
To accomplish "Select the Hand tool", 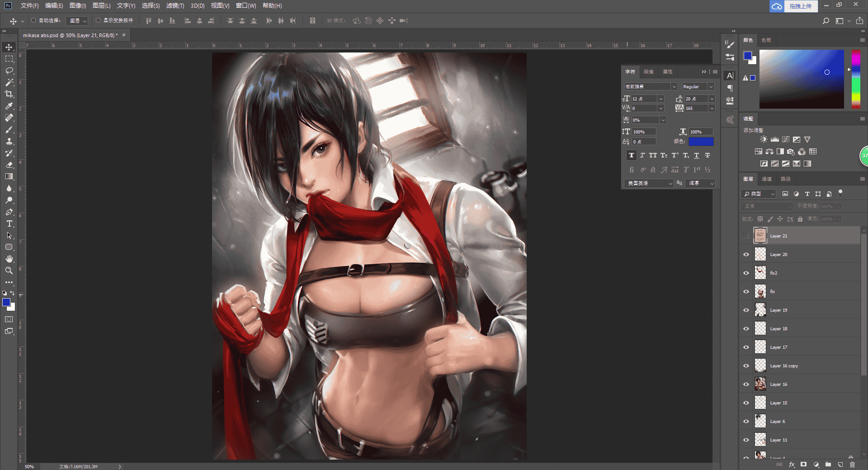I will [x=9, y=259].
